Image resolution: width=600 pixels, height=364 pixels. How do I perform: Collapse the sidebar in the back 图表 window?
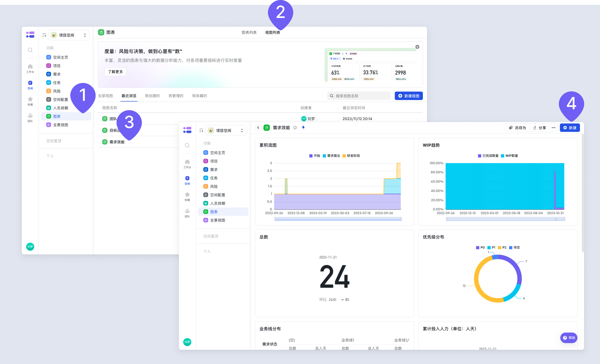pyautogui.click(x=44, y=35)
